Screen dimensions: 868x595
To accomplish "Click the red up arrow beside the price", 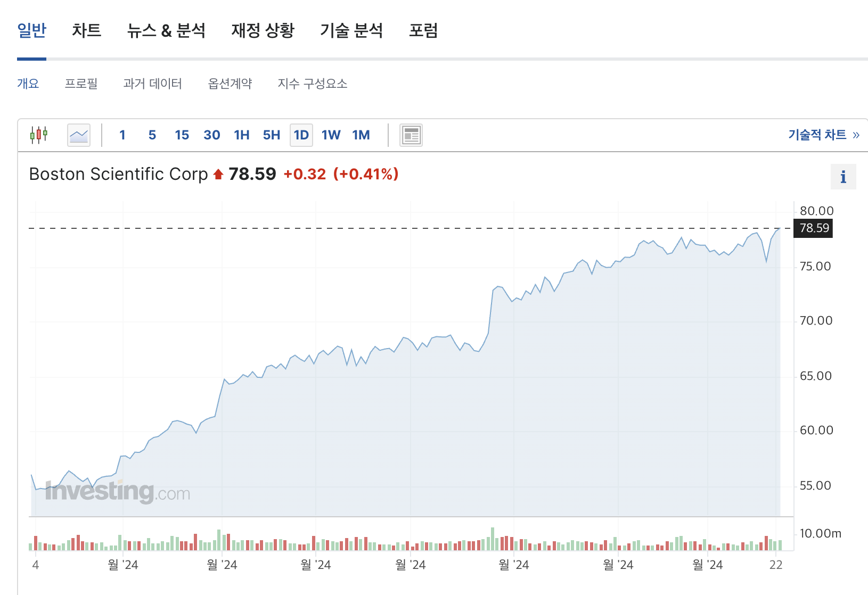I will click(218, 173).
